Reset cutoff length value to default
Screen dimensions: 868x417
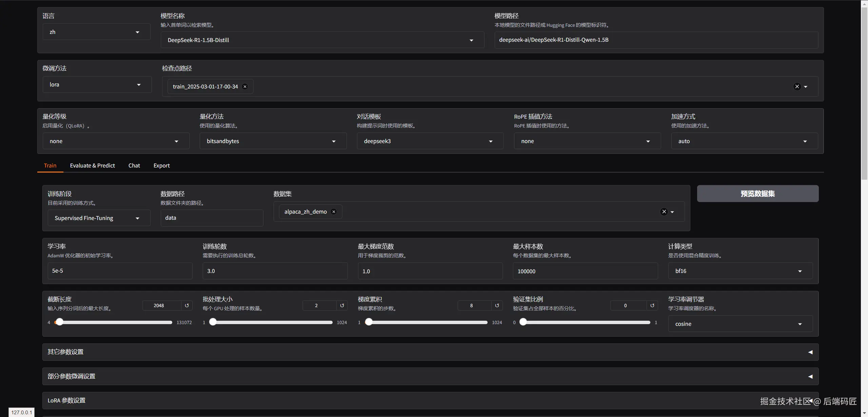pyautogui.click(x=187, y=305)
